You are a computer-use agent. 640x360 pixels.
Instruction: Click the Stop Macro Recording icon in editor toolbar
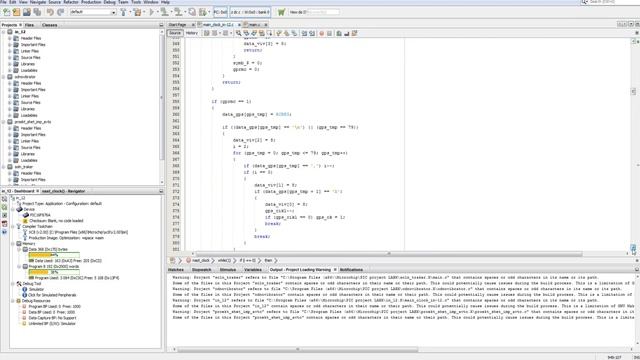point(329,33)
